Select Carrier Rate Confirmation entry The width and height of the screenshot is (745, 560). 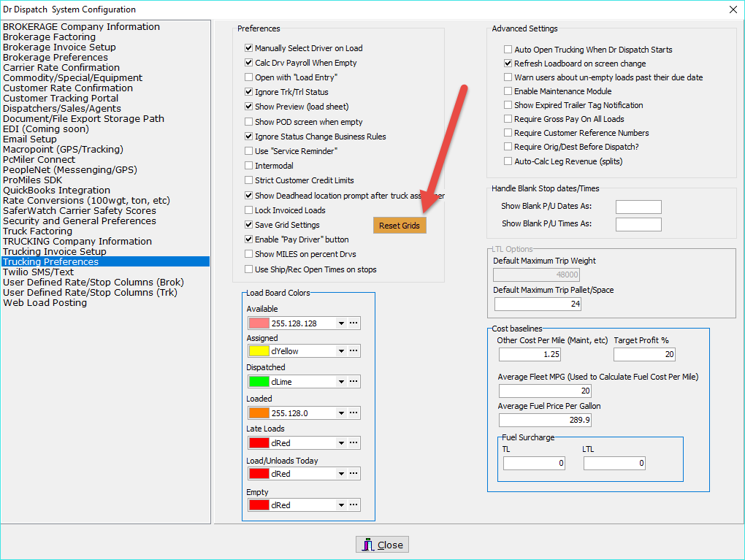point(61,67)
